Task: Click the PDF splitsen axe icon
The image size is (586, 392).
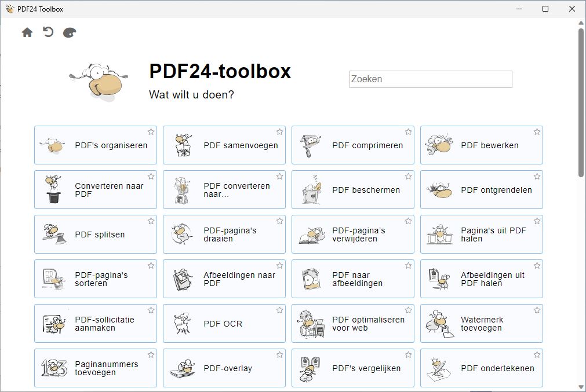Action: 54,234
